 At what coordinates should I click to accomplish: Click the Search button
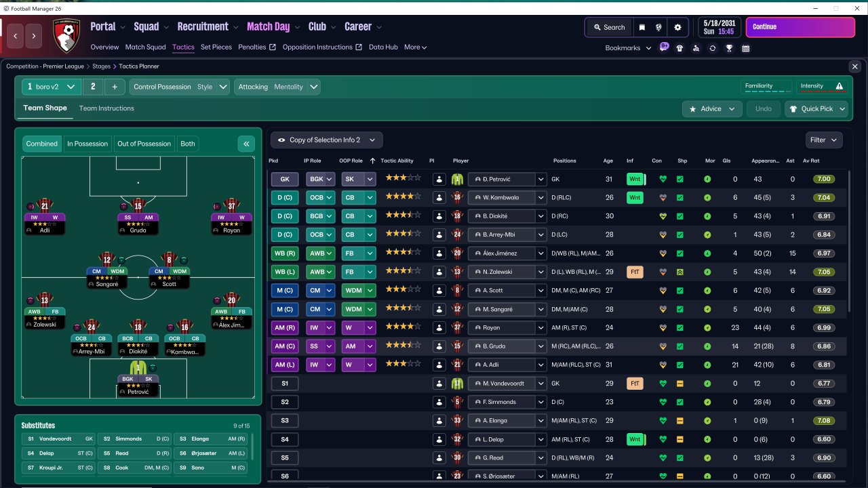pyautogui.click(x=608, y=28)
